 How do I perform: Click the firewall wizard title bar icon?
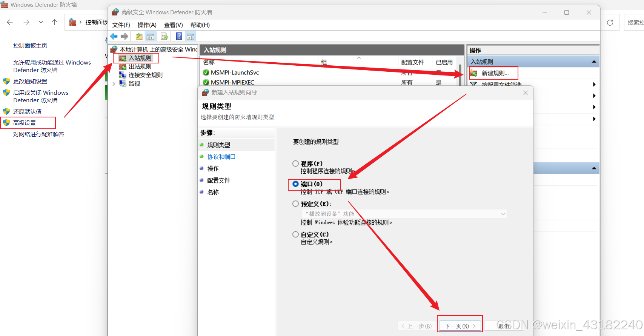pyautogui.click(x=205, y=92)
